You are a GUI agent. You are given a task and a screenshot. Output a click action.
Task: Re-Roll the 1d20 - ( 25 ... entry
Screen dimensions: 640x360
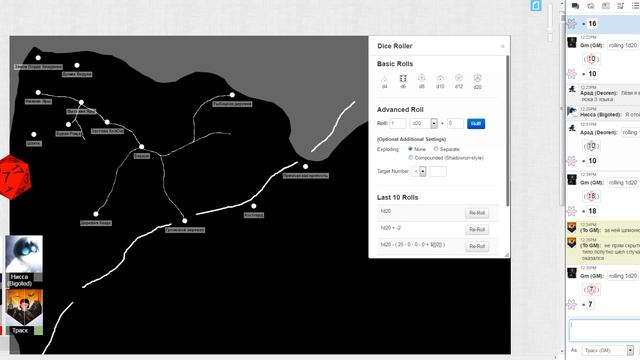pos(477,247)
